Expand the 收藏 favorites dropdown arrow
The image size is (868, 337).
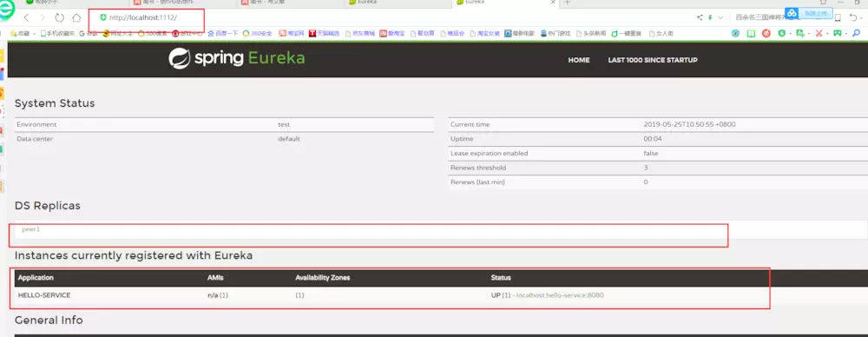tap(35, 34)
